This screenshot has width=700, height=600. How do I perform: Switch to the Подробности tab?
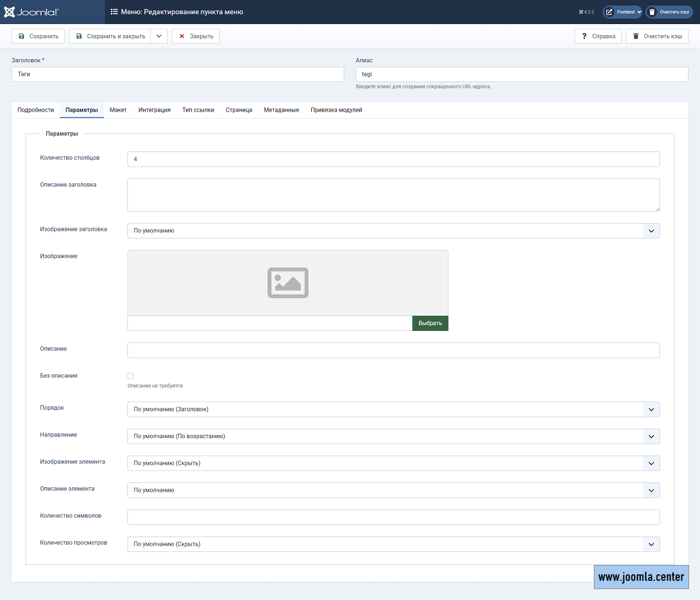point(36,110)
